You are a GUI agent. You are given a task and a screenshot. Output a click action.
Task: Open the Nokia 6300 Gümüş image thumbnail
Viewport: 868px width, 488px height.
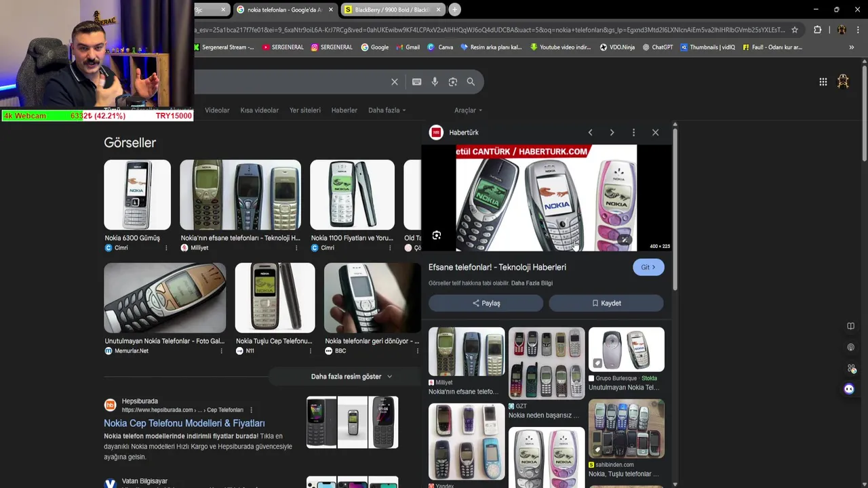point(137,195)
